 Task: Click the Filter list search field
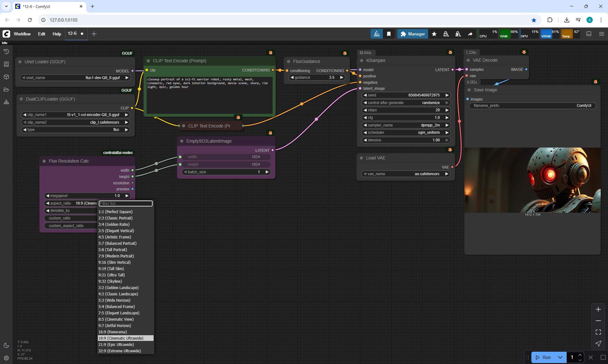126,203
